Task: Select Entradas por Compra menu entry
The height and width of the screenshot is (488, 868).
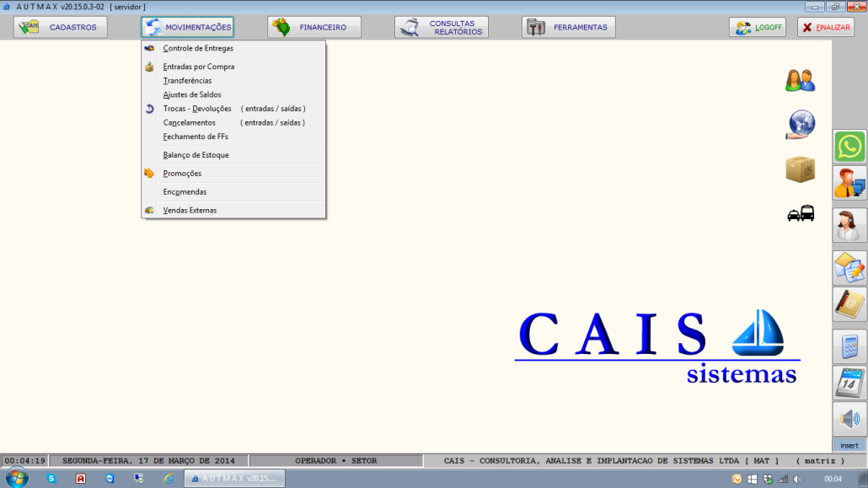Action: point(233,67)
